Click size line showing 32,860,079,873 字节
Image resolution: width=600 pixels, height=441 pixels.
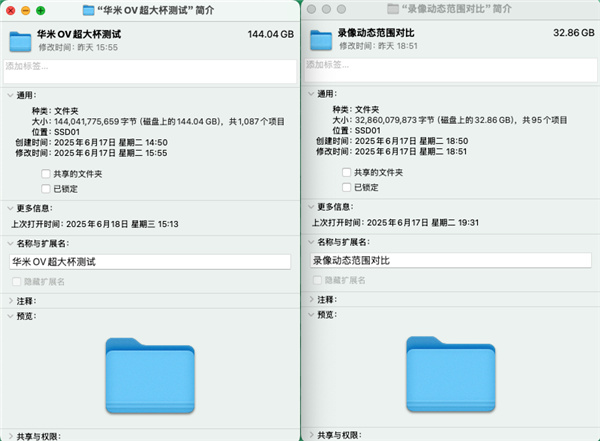(x=450, y=120)
